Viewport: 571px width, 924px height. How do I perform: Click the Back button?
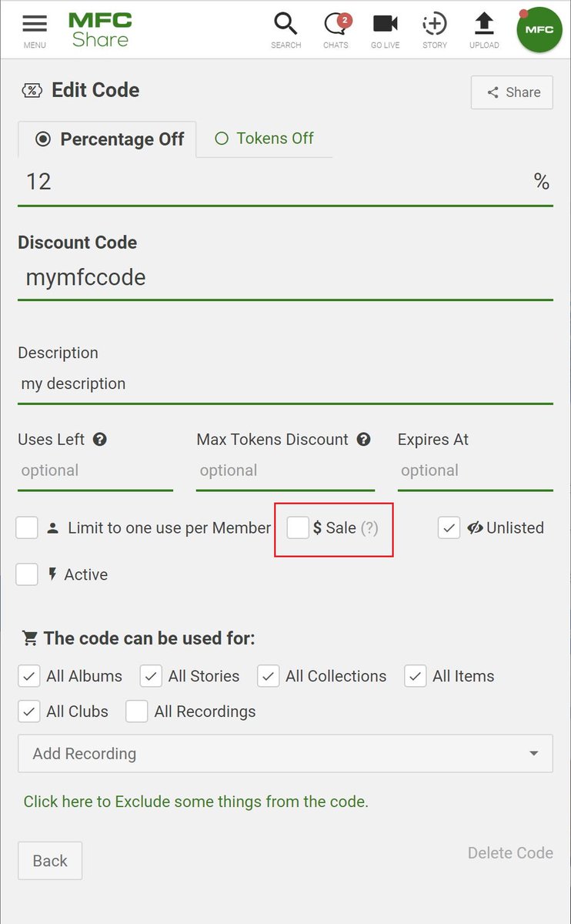tap(50, 861)
